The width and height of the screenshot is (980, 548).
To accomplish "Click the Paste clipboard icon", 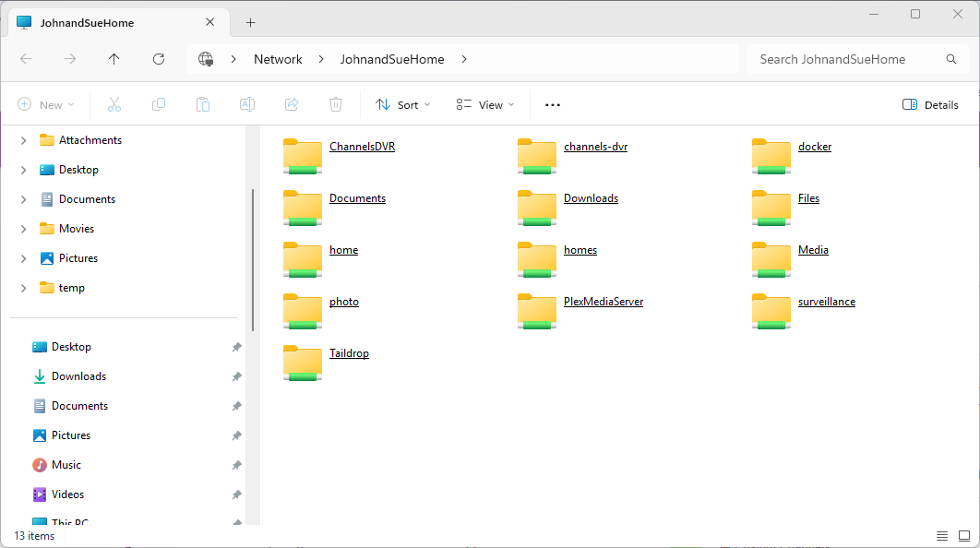I will pyautogui.click(x=203, y=104).
